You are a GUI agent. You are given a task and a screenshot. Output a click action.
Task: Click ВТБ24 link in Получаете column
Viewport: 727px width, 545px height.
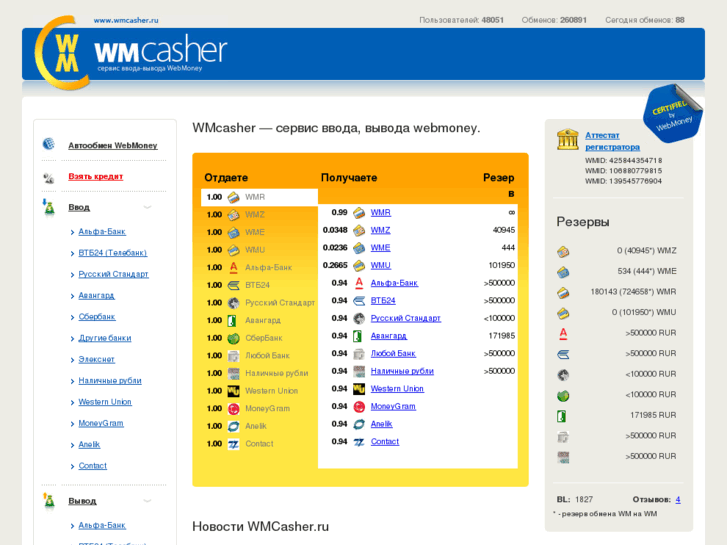pos(383,301)
